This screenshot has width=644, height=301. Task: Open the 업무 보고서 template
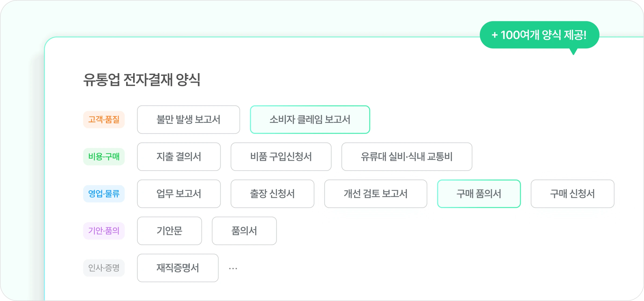click(x=179, y=194)
